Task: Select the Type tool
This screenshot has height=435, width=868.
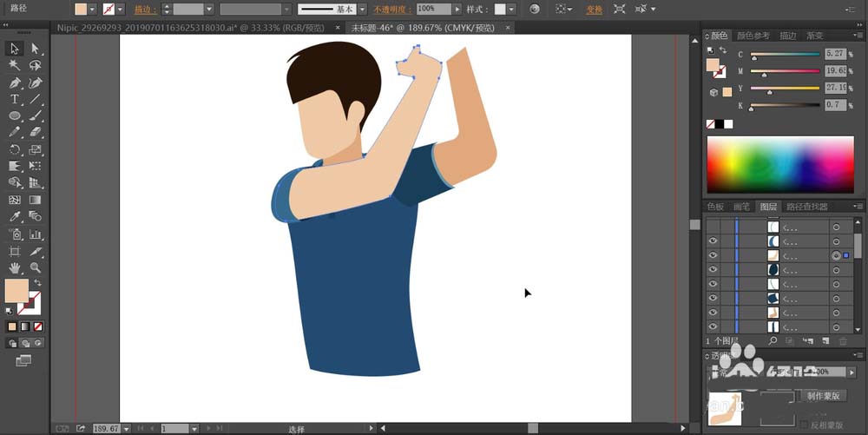Action: (x=15, y=99)
